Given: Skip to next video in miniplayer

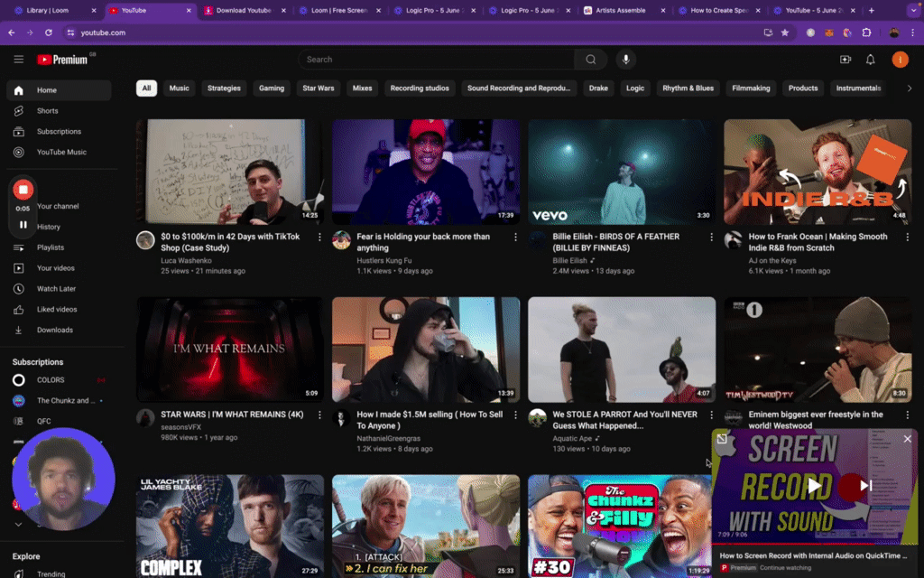Looking at the screenshot, I should pos(865,486).
